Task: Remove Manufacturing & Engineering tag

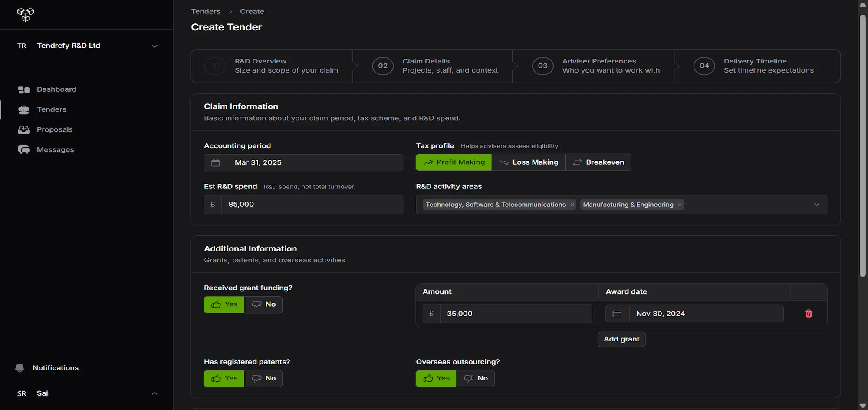Action: pos(680,205)
